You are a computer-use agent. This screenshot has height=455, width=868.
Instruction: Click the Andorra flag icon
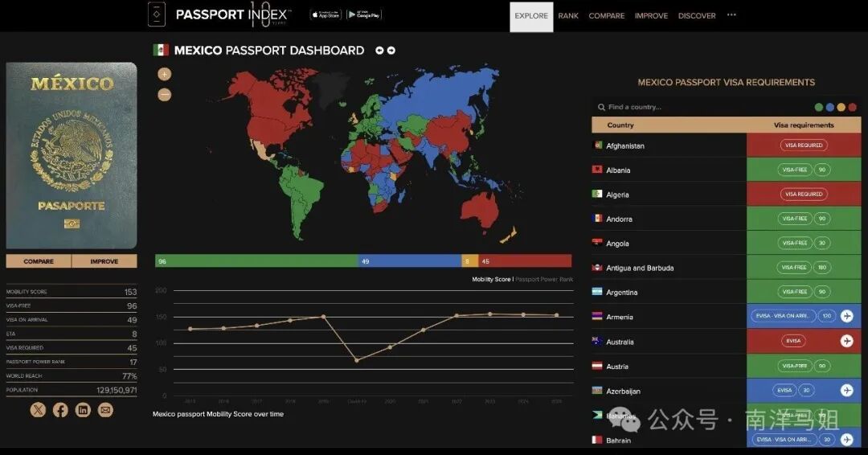click(597, 218)
